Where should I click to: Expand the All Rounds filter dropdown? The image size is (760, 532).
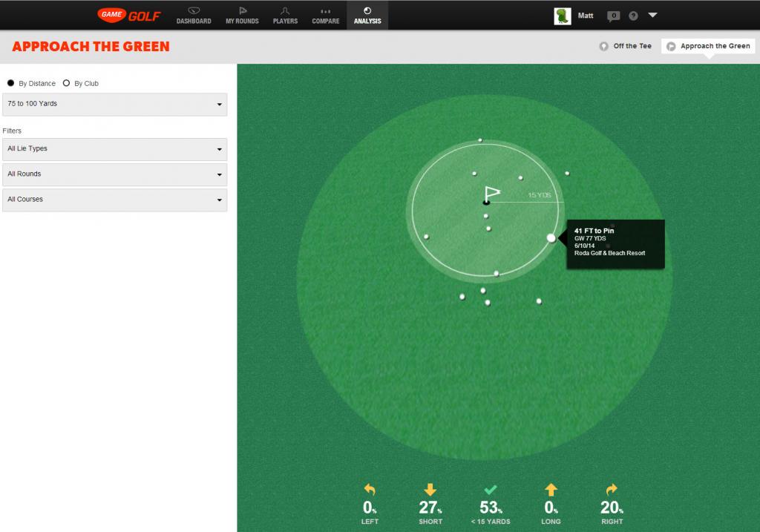tap(115, 174)
